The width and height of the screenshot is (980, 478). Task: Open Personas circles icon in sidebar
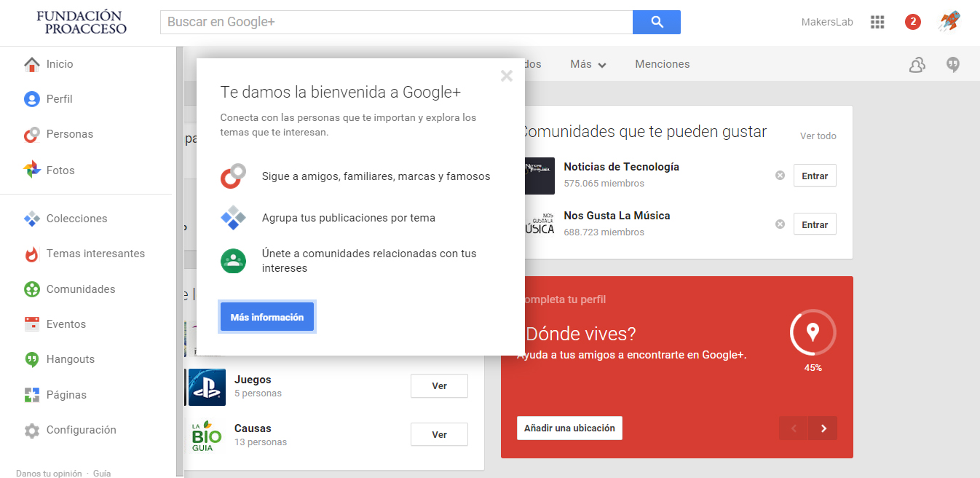pos(31,134)
